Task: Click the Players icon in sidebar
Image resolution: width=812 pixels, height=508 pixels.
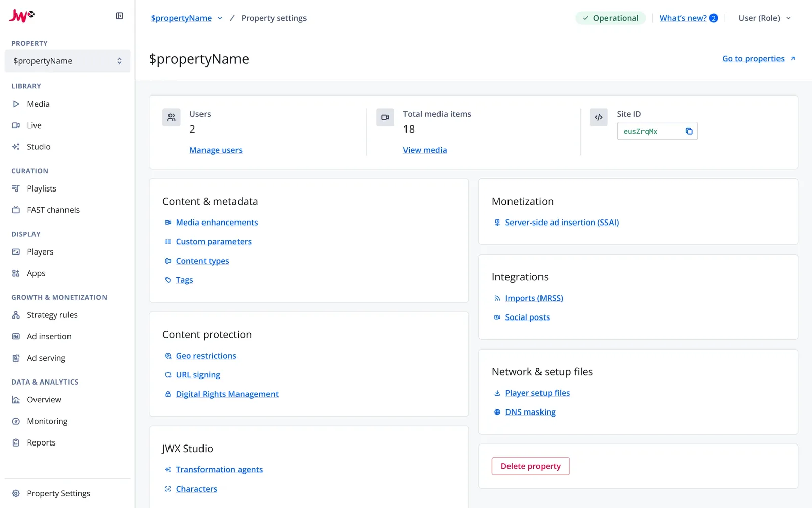Action: coord(16,251)
